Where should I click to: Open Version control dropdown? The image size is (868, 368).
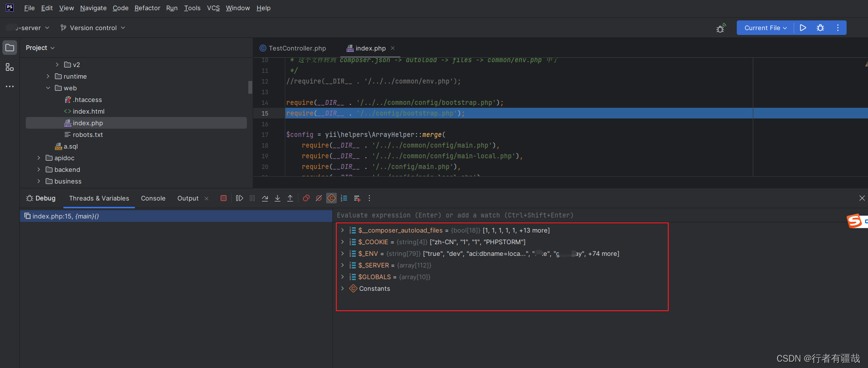(x=93, y=28)
